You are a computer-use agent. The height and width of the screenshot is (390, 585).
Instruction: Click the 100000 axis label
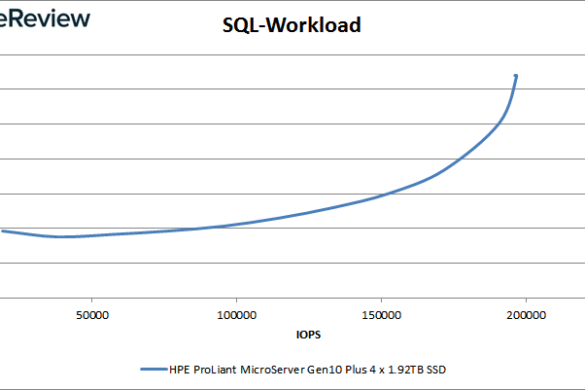[x=237, y=315]
